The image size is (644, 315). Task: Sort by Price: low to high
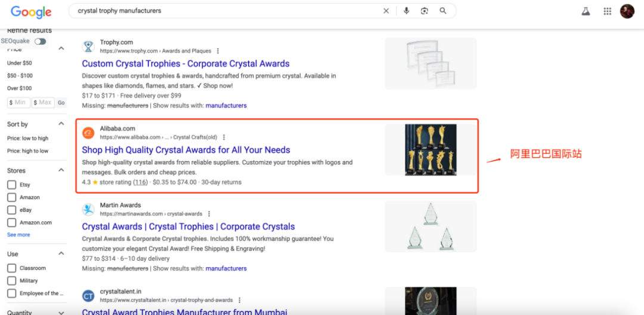pos(27,138)
